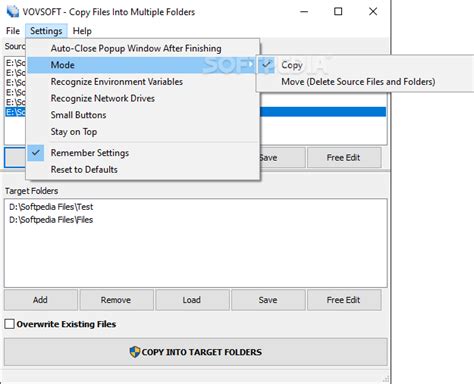Open the File menu
The height and width of the screenshot is (384, 474).
[x=13, y=31]
